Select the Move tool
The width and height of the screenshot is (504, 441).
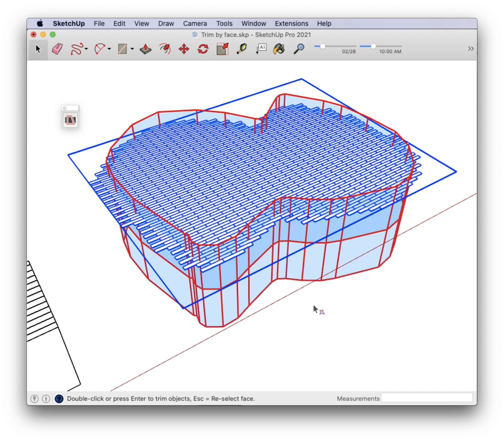click(184, 49)
